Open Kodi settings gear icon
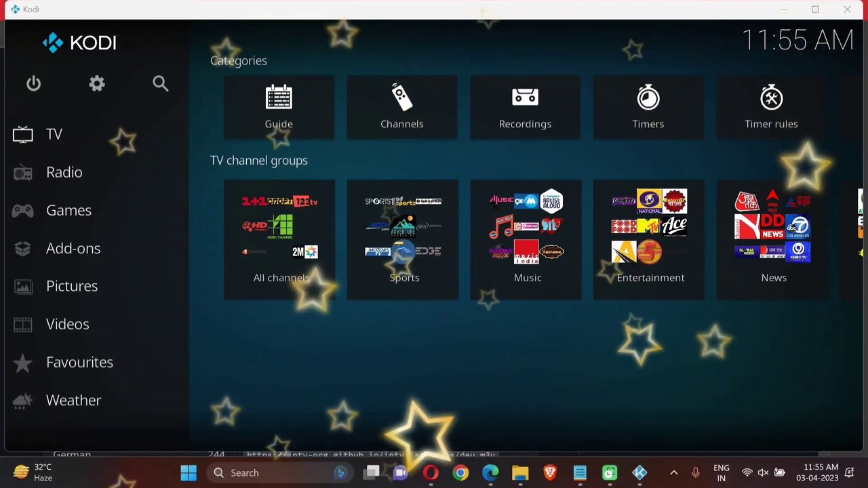Viewport: 868px width, 488px height. [x=97, y=83]
